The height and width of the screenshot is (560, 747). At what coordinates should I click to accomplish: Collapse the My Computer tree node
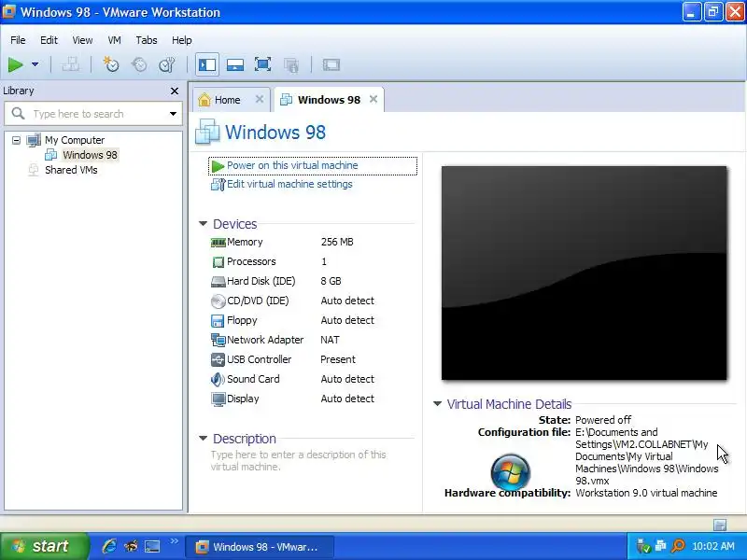(16, 140)
